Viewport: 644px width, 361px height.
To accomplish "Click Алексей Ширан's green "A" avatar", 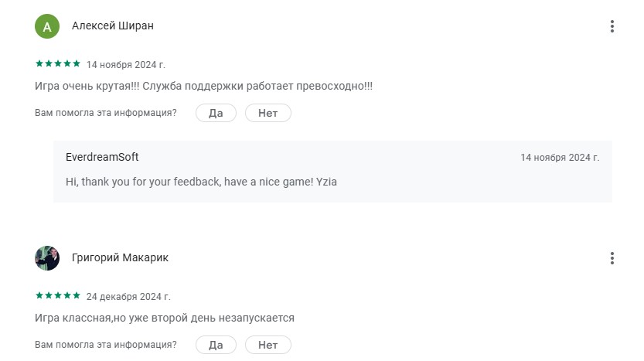I will (47, 26).
